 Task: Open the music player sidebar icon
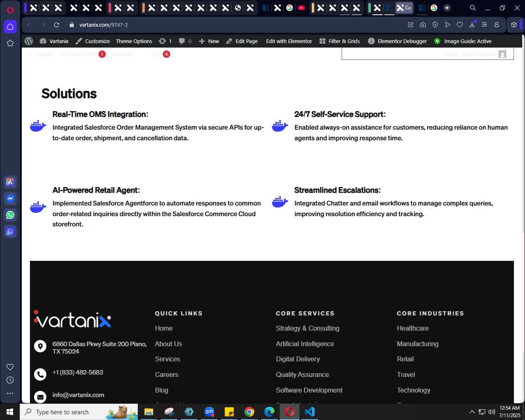(x=10, y=231)
